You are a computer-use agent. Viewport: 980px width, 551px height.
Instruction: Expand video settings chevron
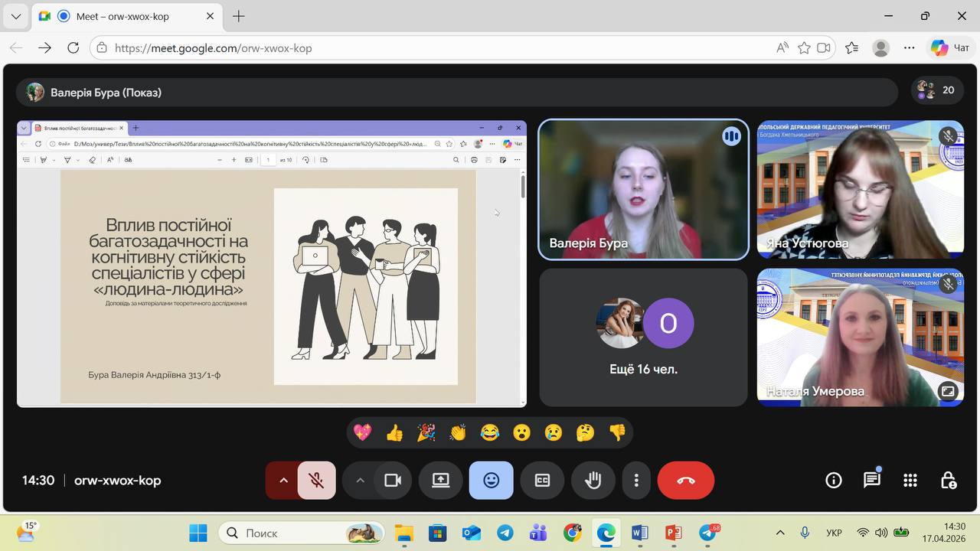click(360, 481)
